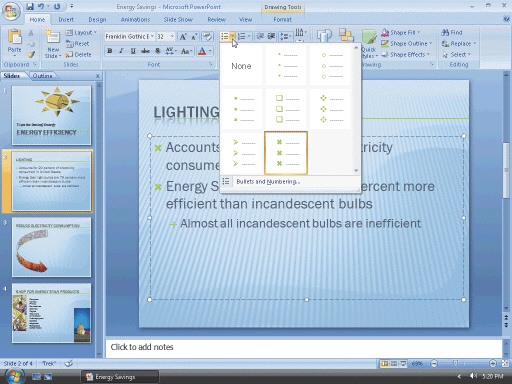Click the Format Painter brush icon
512x384 pixels.
coord(31,54)
